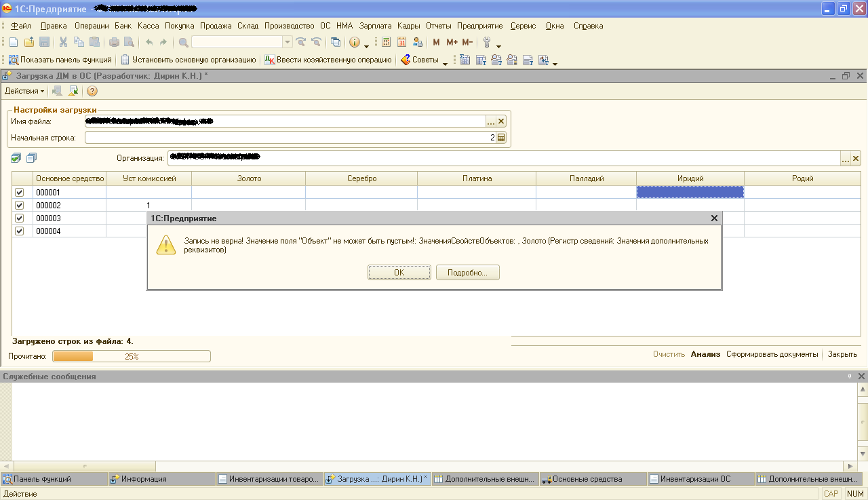Click the M- memory subtract button
Screen dimensions: 868x500
(467, 42)
